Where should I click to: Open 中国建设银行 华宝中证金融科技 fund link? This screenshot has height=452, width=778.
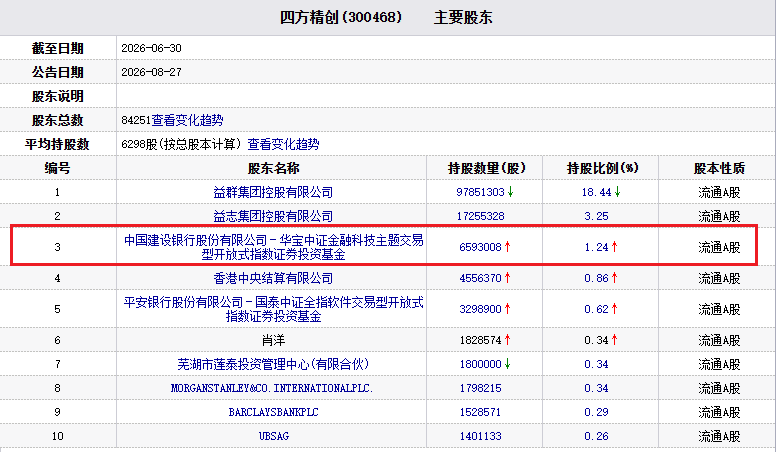click(273, 247)
